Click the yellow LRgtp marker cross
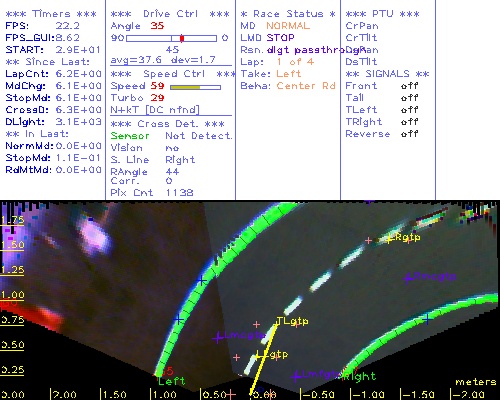 pos(389,239)
